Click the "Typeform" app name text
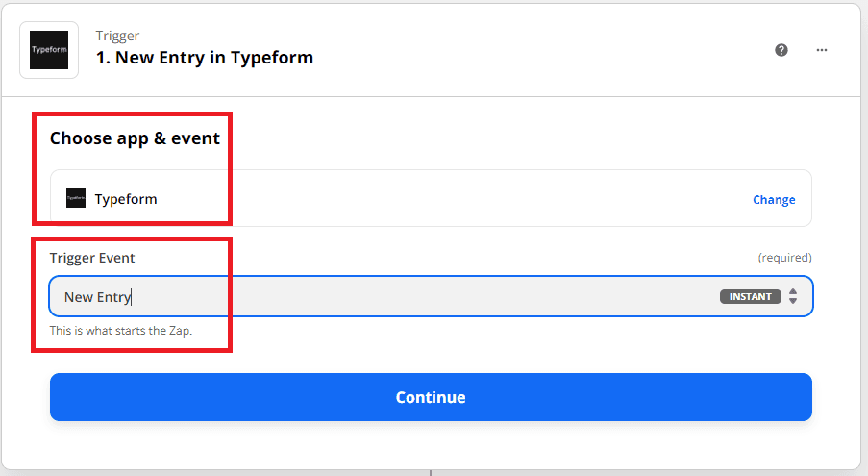The image size is (868, 476). [126, 199]
